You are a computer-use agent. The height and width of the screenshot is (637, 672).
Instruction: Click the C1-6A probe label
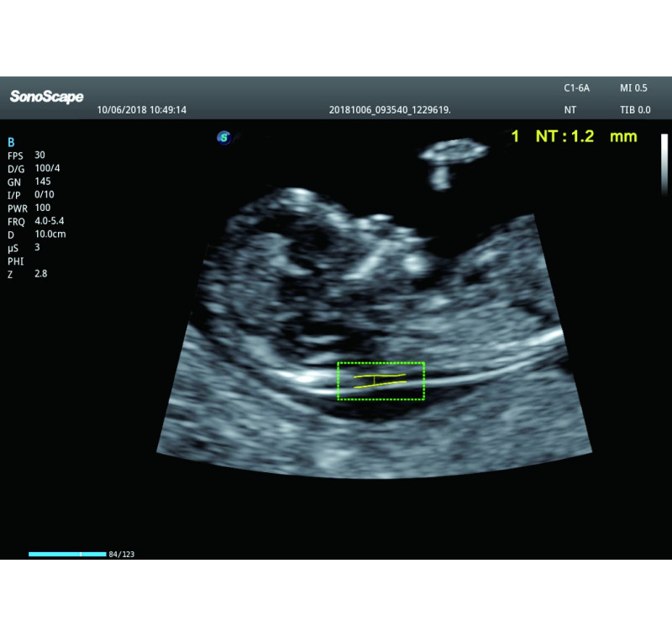click(576, 88)
